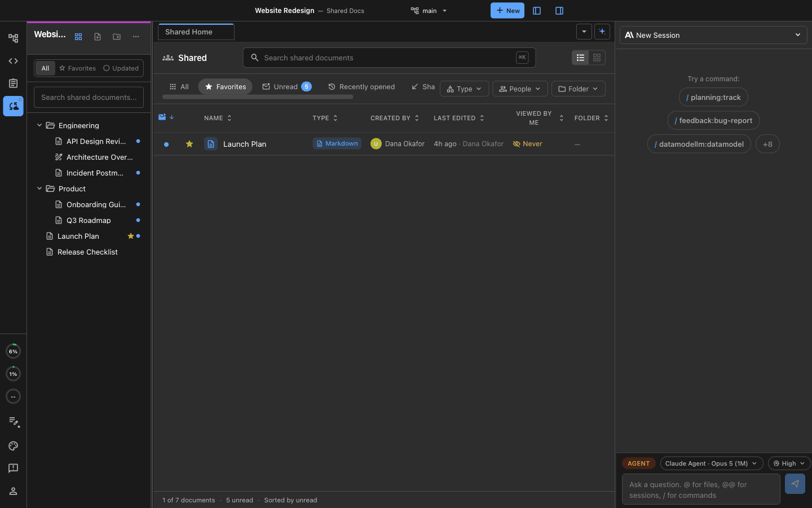The image size is (812, 508).
Task: Open the user account icon in sidebar
Action: point(13,491)
